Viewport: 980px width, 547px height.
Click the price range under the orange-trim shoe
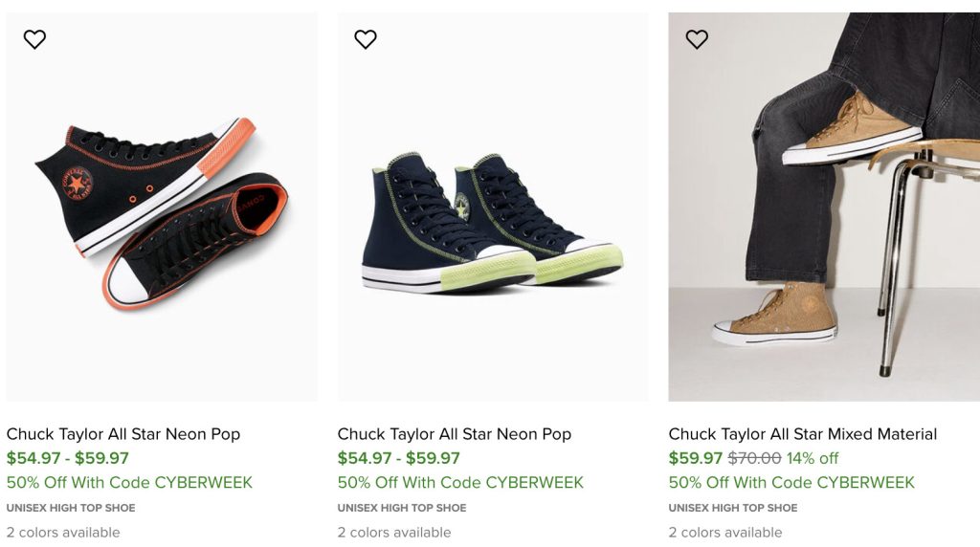pos(68,458)
